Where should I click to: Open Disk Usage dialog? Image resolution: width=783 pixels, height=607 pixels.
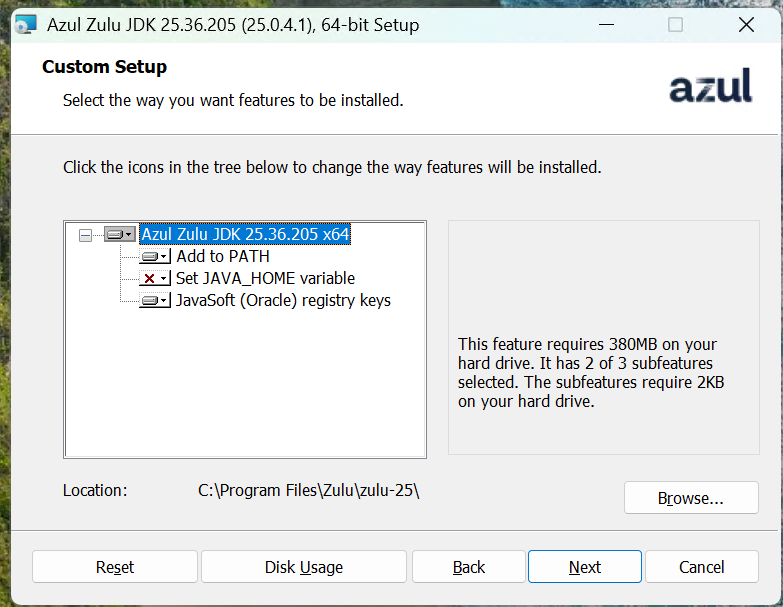click(304, 567)
